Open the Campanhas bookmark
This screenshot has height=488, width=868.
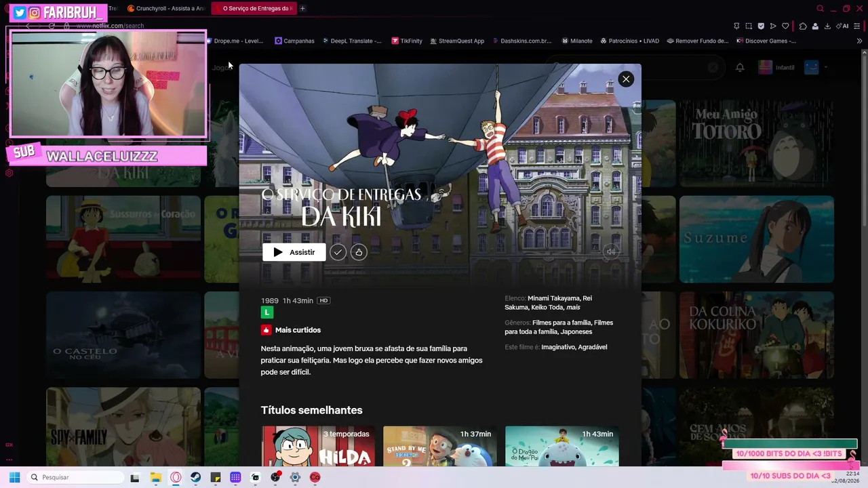coord(295,41)
